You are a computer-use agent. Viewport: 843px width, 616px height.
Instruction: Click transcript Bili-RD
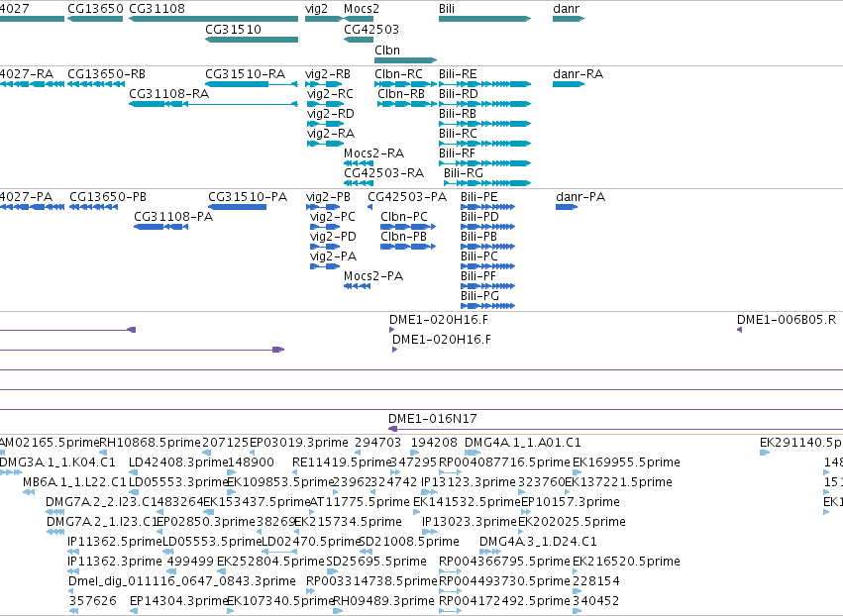(x=485, y=104)
